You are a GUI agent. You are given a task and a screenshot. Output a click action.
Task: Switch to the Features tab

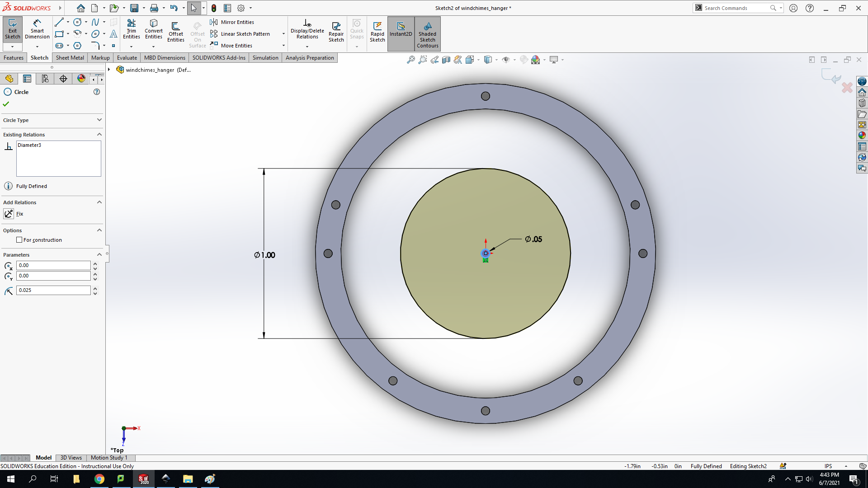pos(14,58)
